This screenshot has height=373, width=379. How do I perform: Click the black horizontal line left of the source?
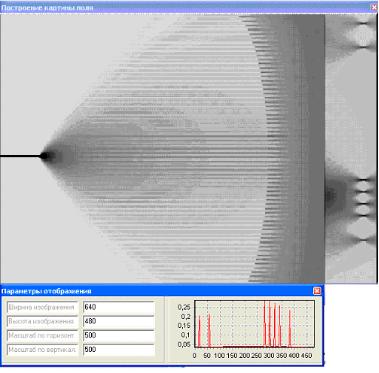click(x=20, y=156)
